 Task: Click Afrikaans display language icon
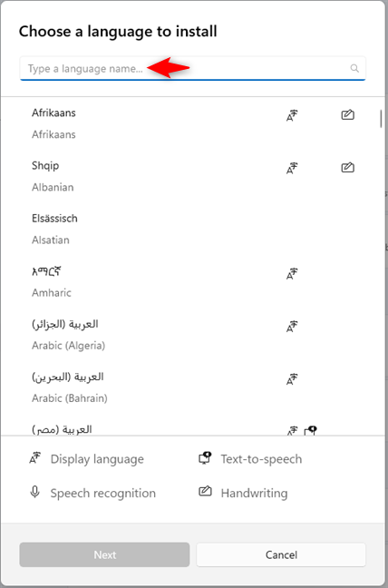pyautogui.click(x=292, y=116)
